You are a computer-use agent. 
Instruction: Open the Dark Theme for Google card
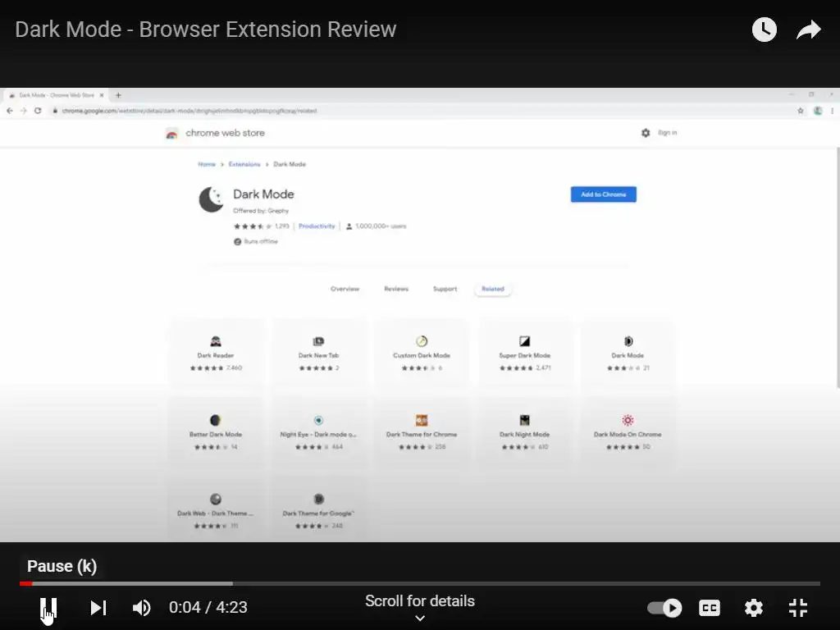[x=319, y=510]
